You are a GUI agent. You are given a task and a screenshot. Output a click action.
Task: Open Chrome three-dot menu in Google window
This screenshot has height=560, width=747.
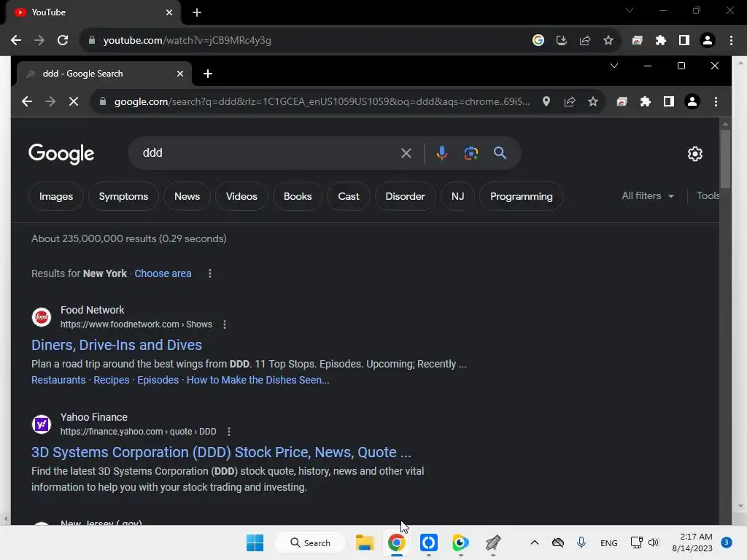716,101
